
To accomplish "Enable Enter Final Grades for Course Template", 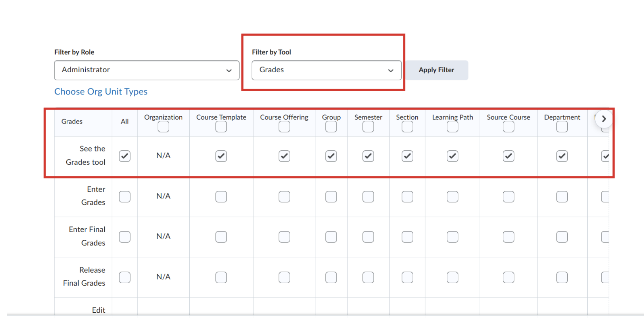I will [221, 237].
